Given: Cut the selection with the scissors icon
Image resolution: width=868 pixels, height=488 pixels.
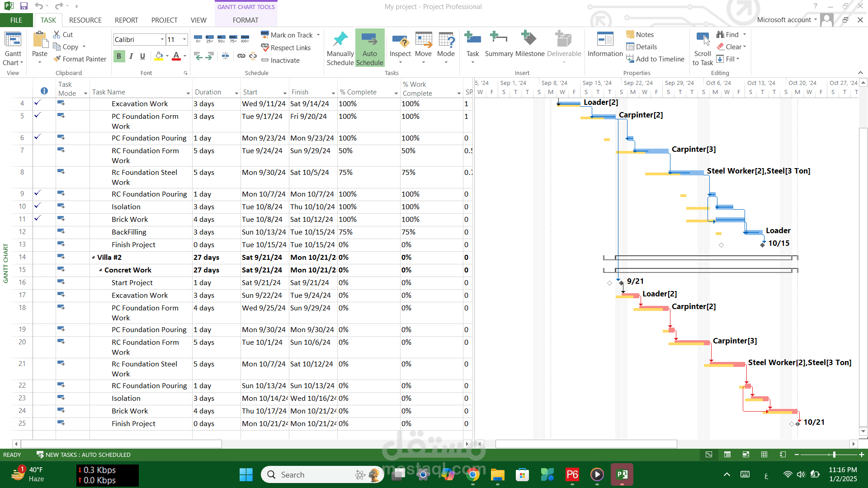Looking at the screenshot, I should [62, 34].
